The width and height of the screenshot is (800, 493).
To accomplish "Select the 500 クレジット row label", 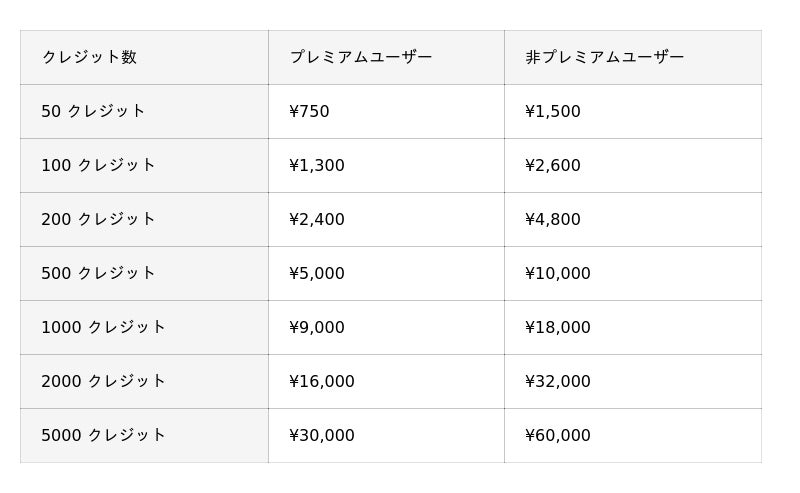I will (x=98, y=273).
